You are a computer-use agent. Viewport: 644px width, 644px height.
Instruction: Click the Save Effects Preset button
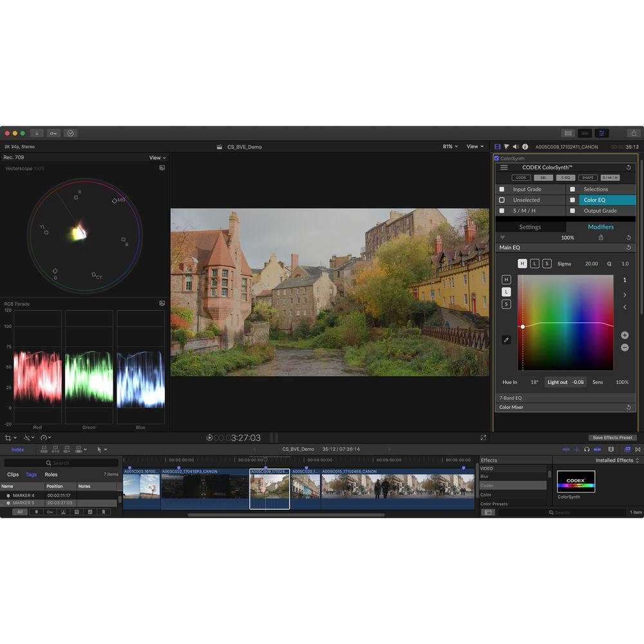pos(612,438)
